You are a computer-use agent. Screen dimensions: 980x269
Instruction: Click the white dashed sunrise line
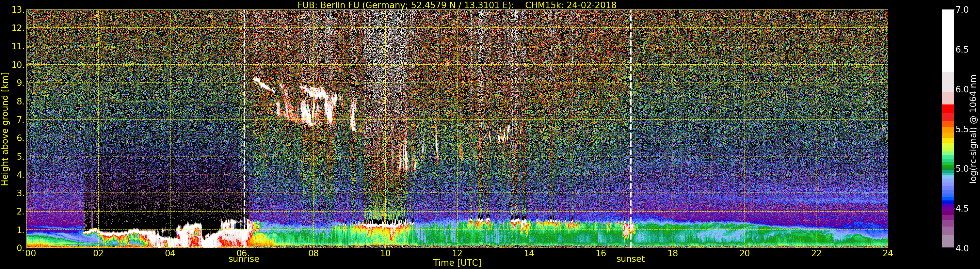point(244,129)
